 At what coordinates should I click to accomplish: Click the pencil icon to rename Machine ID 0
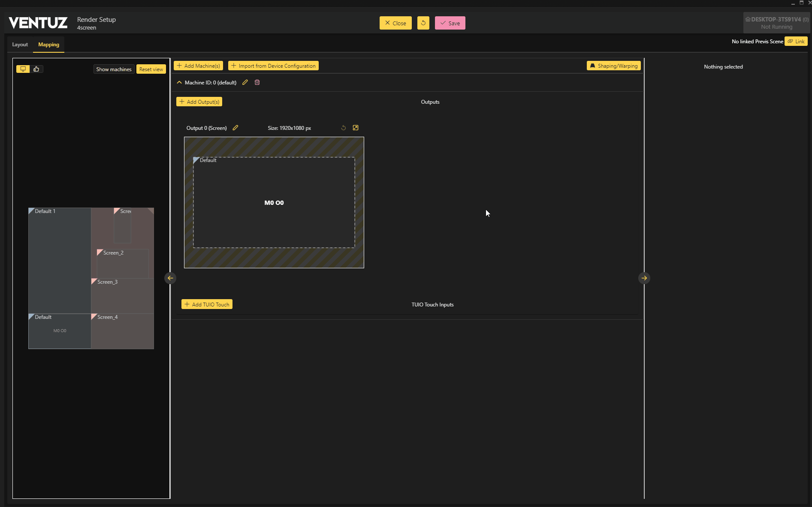[245, 82]
